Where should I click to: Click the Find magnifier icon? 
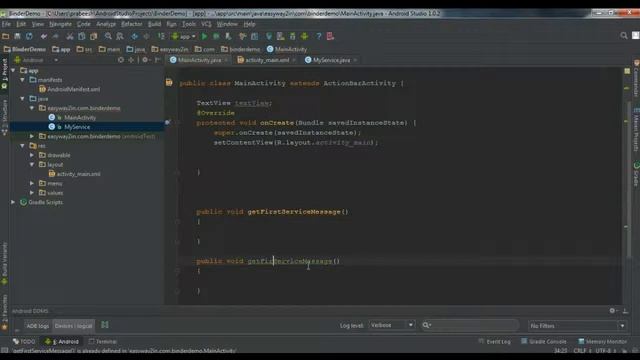click(108, 36)
